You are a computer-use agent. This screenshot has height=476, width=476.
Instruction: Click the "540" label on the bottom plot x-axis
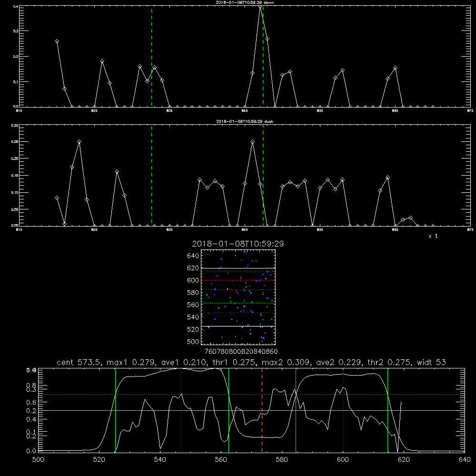coord(160,460)
